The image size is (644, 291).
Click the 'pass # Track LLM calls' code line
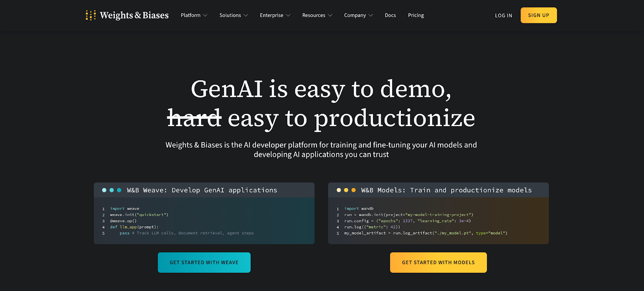[x=187, y=233]
